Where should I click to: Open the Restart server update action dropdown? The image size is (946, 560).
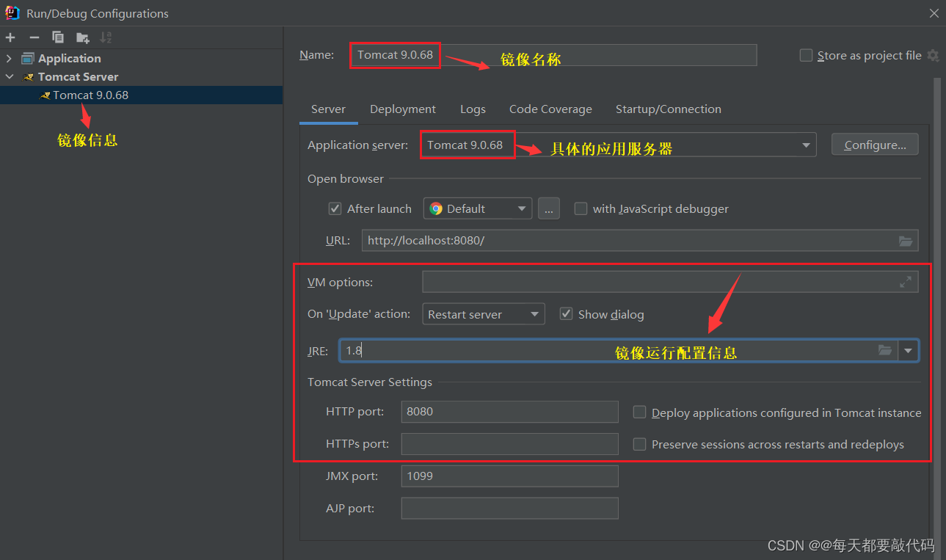pos(484,314)
